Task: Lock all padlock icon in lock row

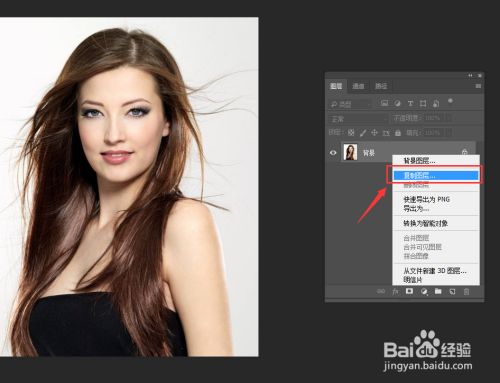Action: coord(398,133)
